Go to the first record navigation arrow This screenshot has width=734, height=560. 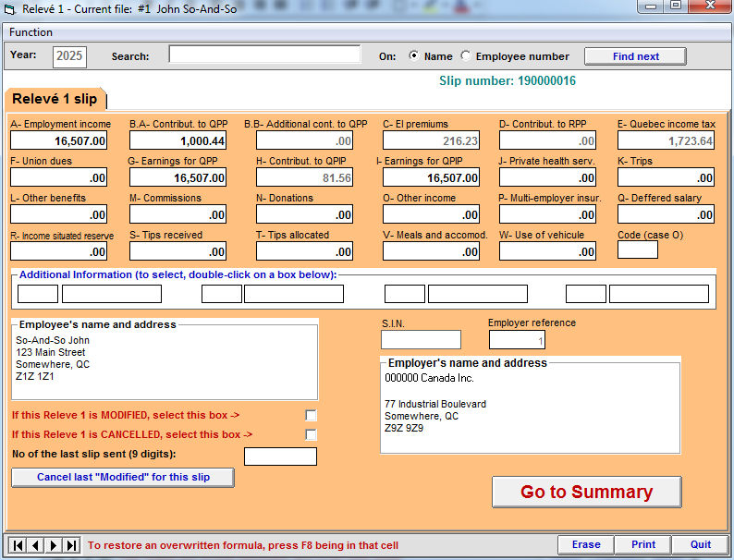(x=17, y=545)
